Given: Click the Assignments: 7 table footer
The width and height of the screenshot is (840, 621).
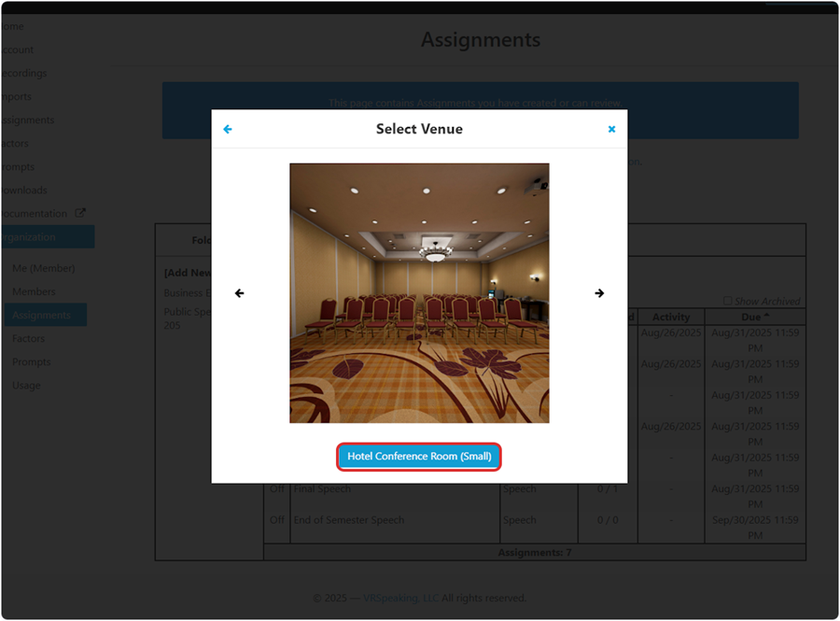Looking at the screenshot, I should pyautogui.click(x=535, y=553).
